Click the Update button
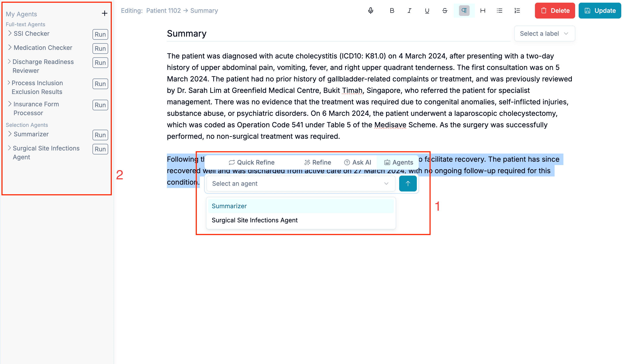627x364 pixels. (x=600, y=10)
